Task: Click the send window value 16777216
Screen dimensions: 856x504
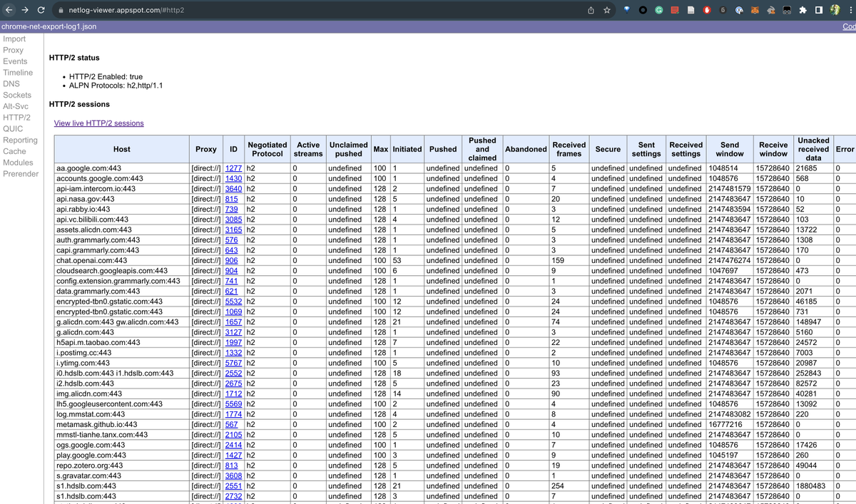Action: click(x=726, y=425)
